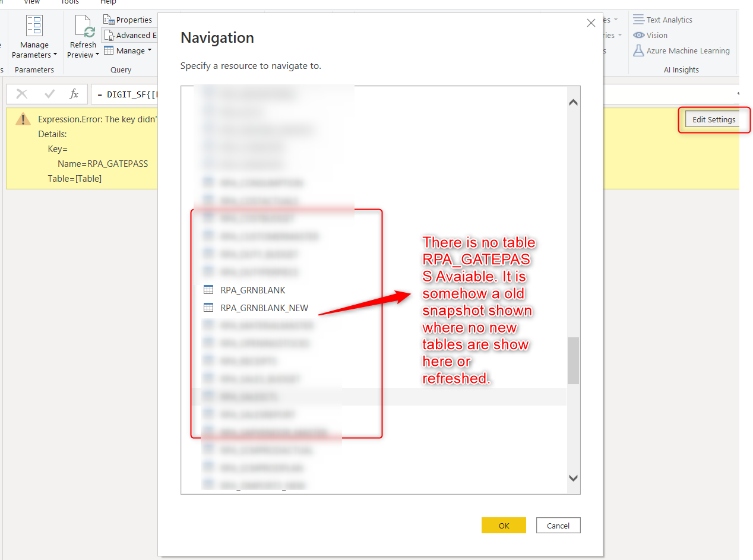Open the Vision AI insight
This screenshot has height=560, width=753.
(651, 35)
